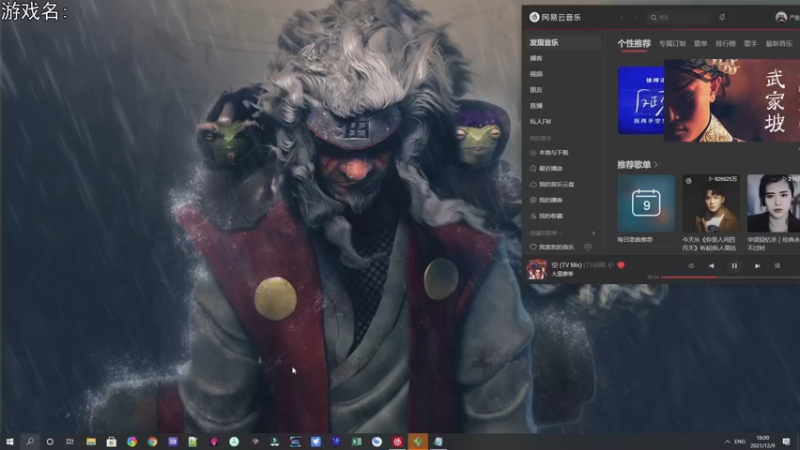The image size is (800, 450).
Task: Toggle the playback mode loop icon
Action: coord(691,266)
